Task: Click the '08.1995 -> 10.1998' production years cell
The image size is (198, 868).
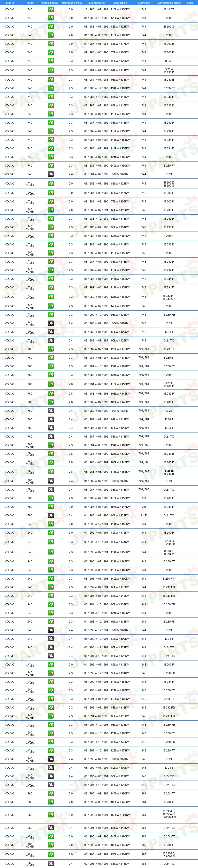Action: click(96, 750)
